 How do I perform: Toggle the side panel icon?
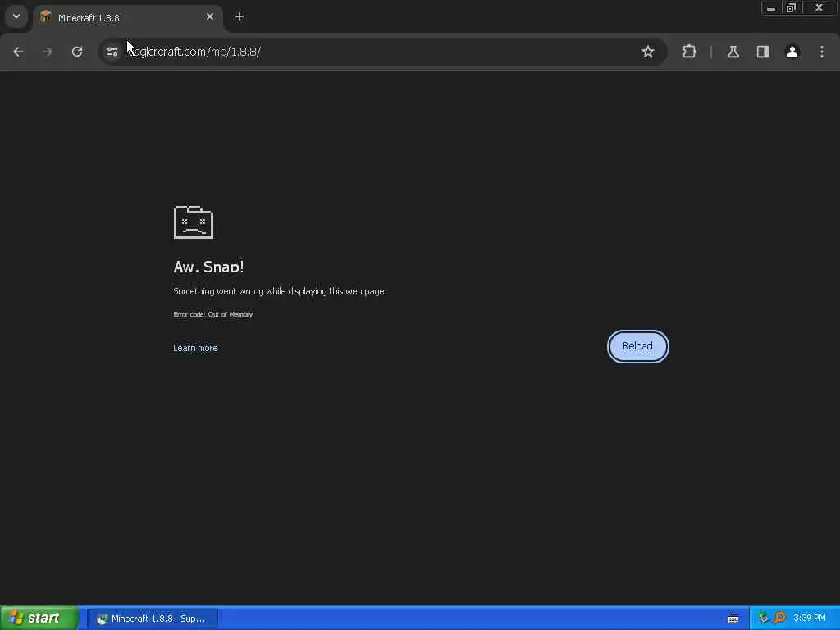tap(762, 52)
